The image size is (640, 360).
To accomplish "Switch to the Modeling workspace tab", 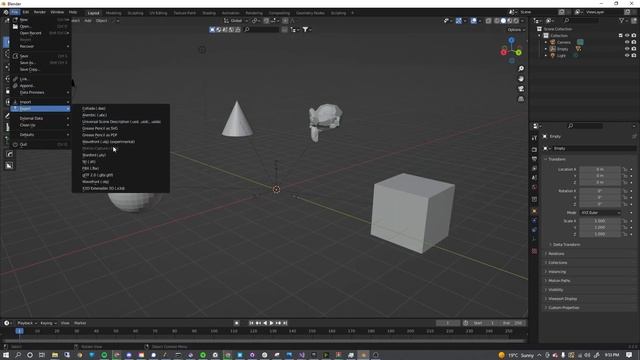I will click(113, 13).
